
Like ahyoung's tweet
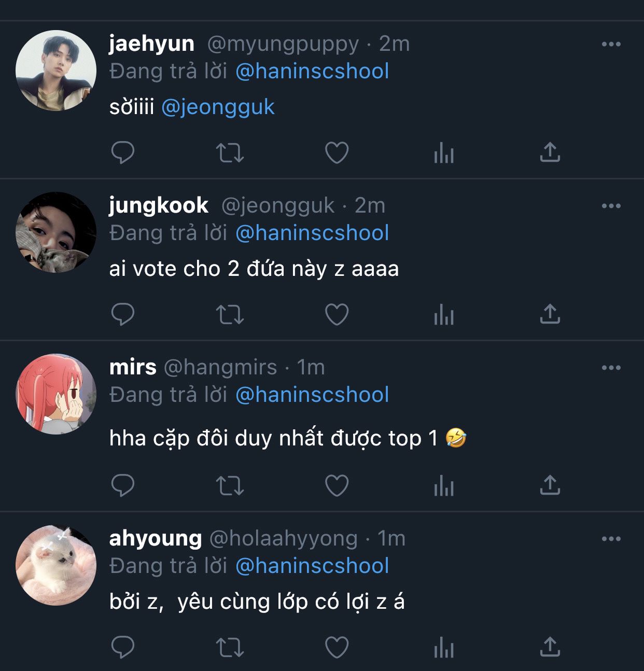pos(337,647)
